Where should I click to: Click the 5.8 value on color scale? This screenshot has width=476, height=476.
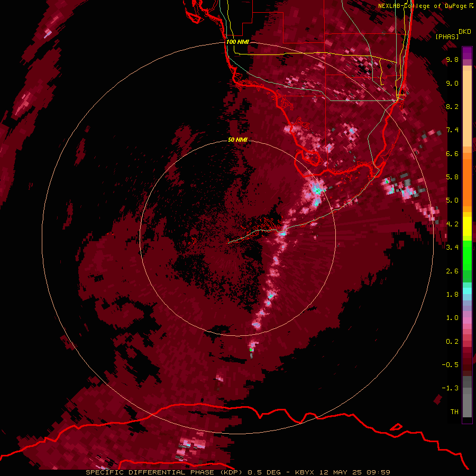click(x=452, y=177)
